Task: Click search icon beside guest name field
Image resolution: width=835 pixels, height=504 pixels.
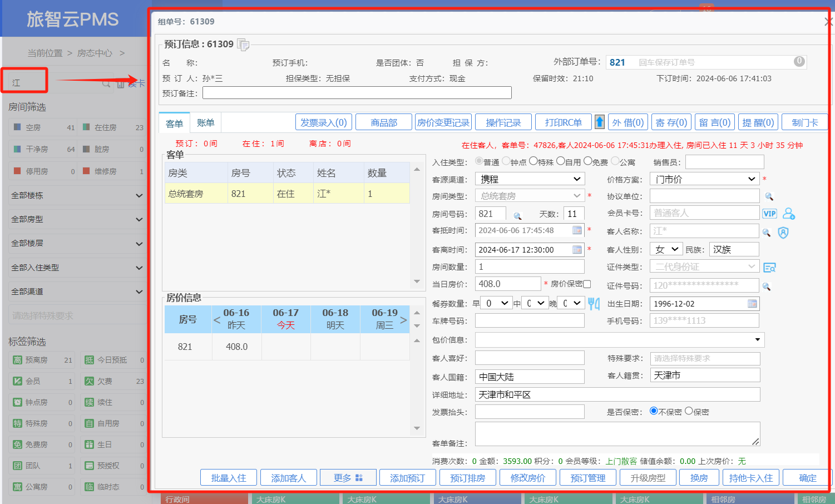Action: (x=767, y=233)
